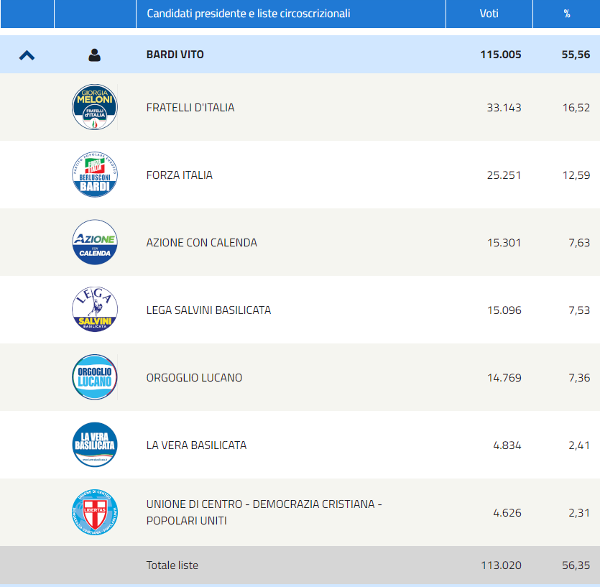
Task: Click the person icon beside Bardi Vito
Action: click(95, 55)
